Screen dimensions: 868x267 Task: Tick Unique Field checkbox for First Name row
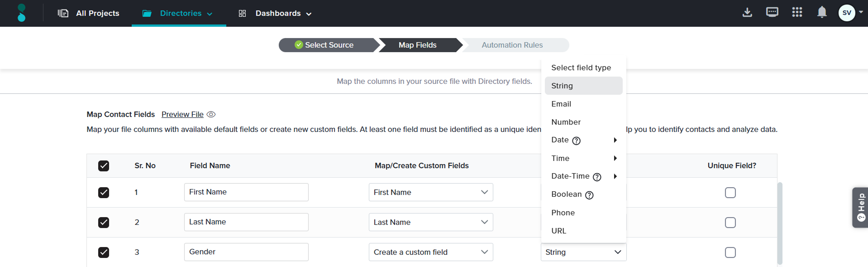(730, 193)
